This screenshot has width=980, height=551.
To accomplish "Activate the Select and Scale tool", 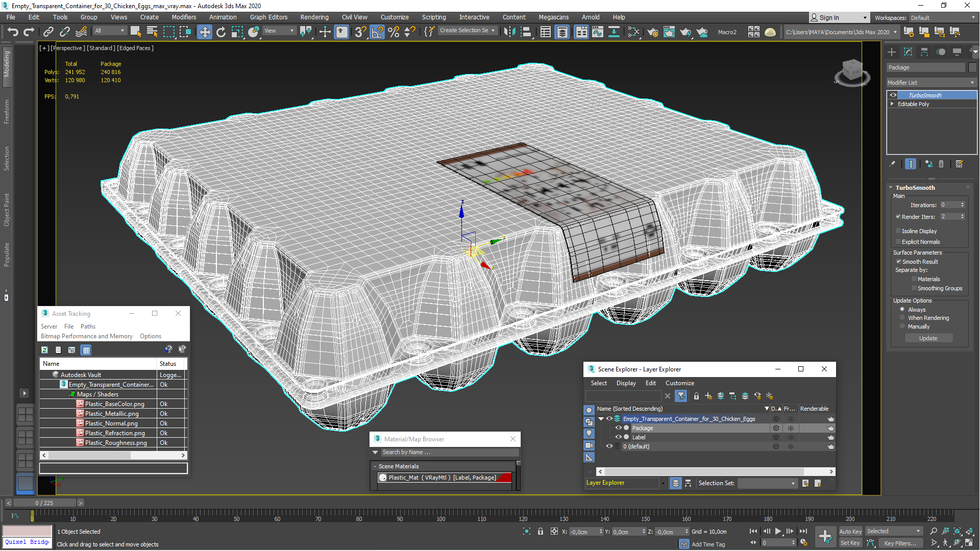I will pos(237,32).
